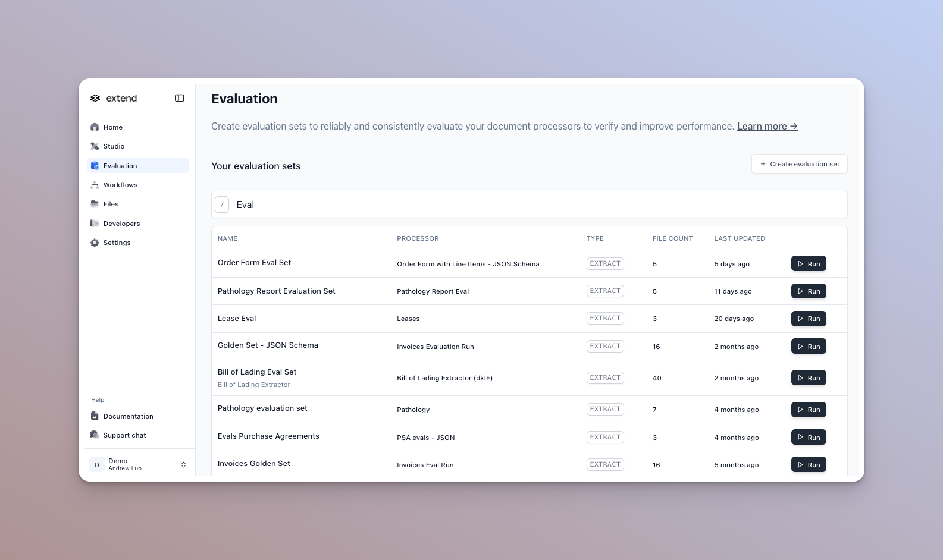Click the Workflows diagram icon

[x=95, y=185]
